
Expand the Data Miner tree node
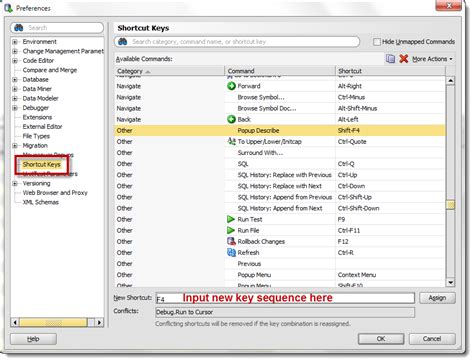[15, 89]
